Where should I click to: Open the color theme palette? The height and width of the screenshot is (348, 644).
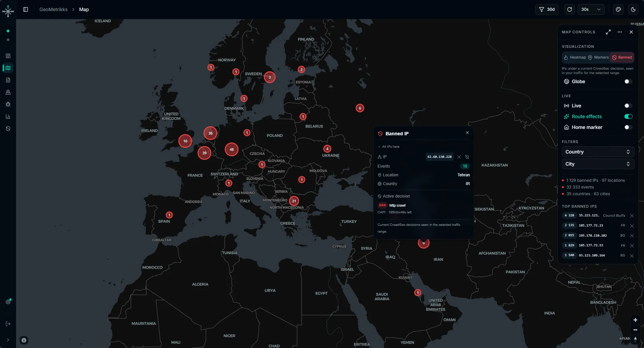pos(618,9)
